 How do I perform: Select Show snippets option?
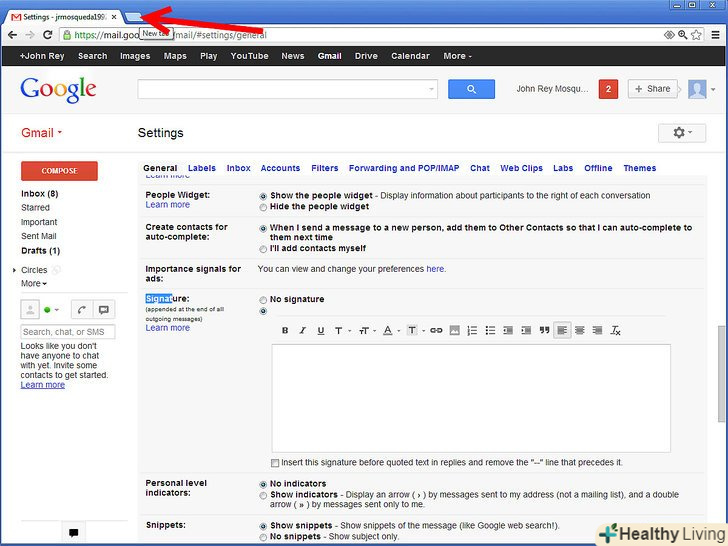click(x=263, y=526)
